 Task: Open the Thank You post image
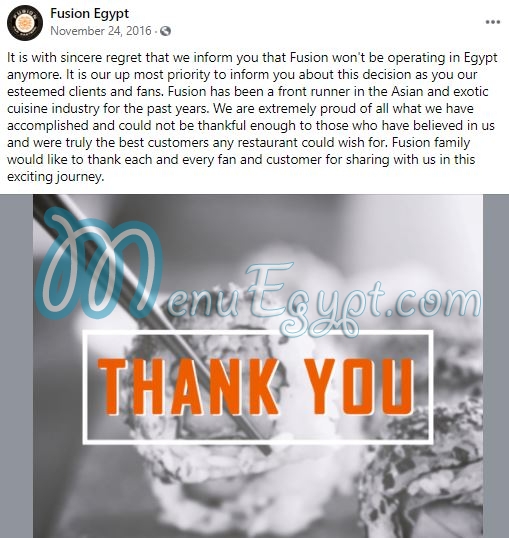(x=258, y=366)
